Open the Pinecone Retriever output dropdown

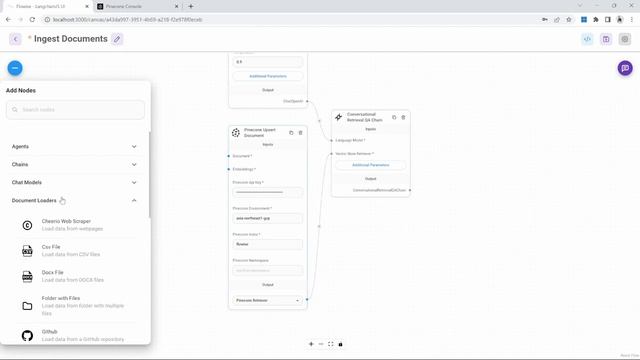click(268, 300)
